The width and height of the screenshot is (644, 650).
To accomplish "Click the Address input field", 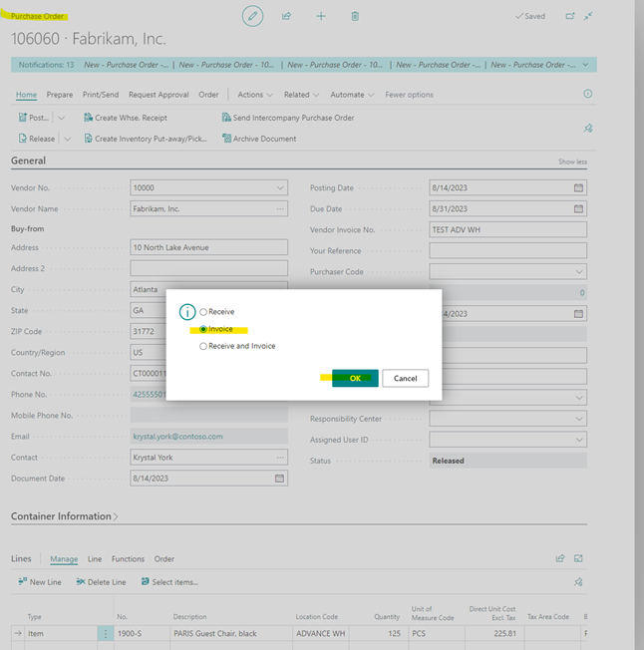I will click(x=209, y=247).
